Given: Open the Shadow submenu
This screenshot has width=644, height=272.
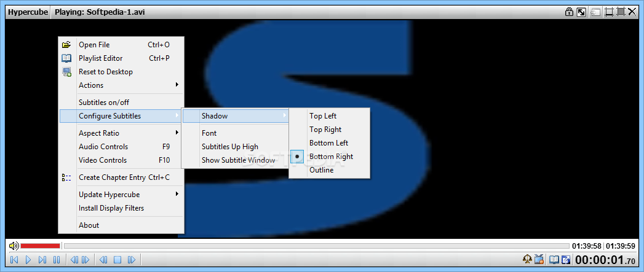Looking at the screenshot, I should [x=235, y=116].
